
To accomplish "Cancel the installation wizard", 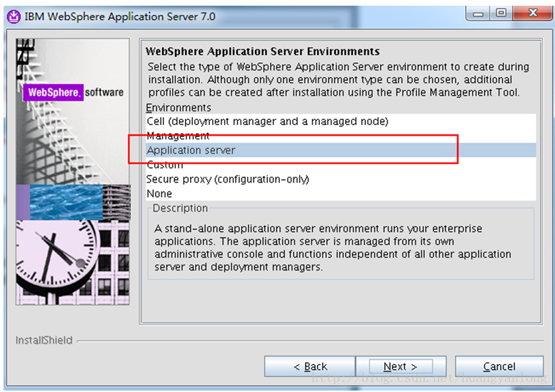I will (499, 366).
